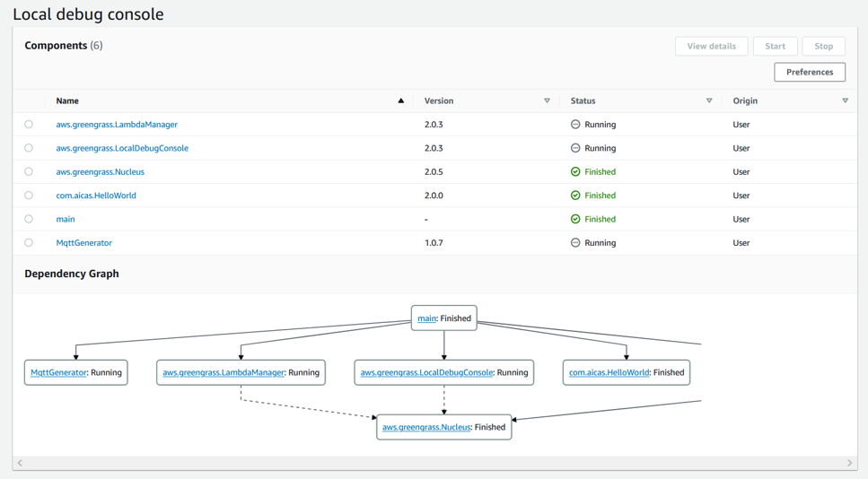Click MqttGenerator node in dependency graph
This screenshot has height=479, width=868.
[x=75, y=372]
